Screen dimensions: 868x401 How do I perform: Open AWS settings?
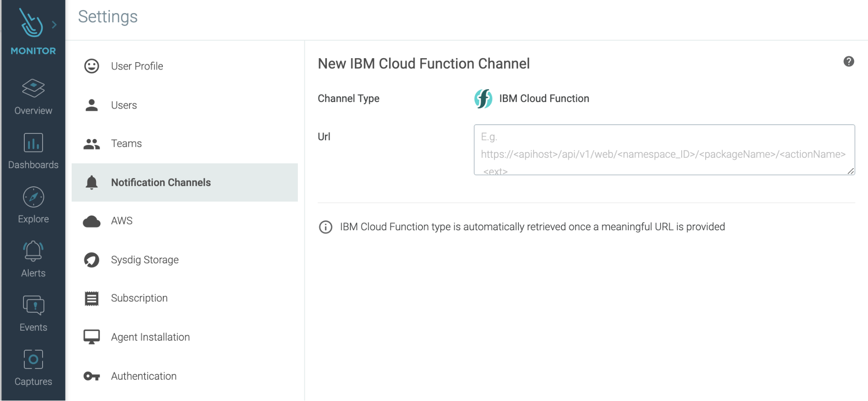tap(185, 221)
